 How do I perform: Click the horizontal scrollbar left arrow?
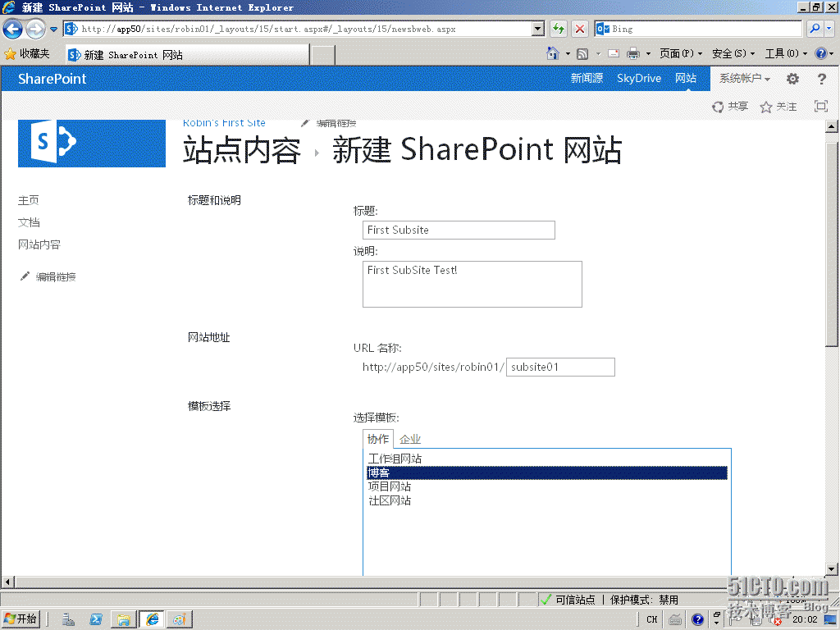tap(7, 582)
